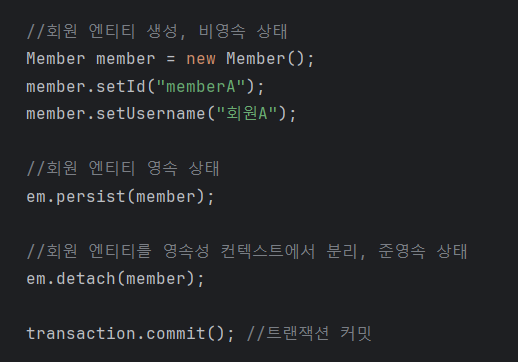The height and width of the screenshot is (362, 518).
Task: Click the em.detach method call
Action: tap(115, 279)
